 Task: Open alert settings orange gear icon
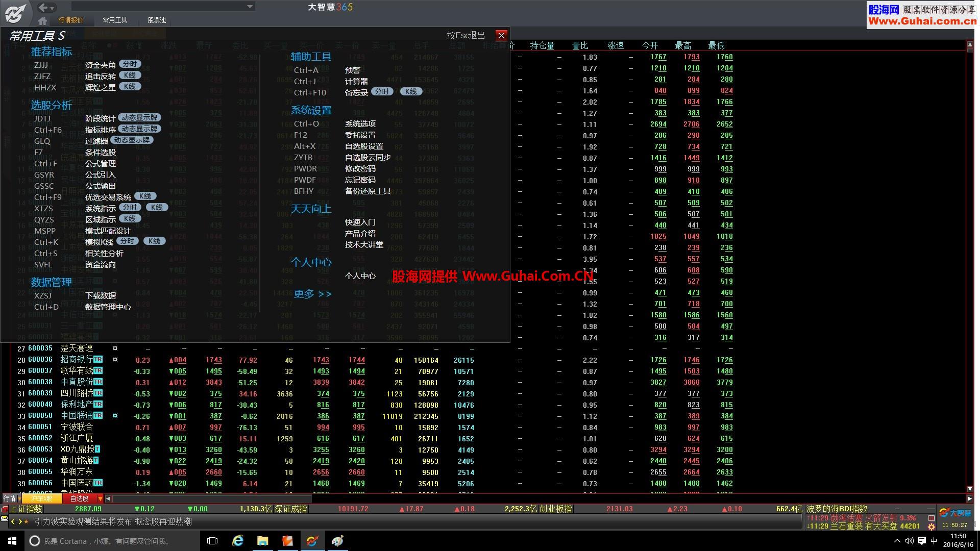932,526
